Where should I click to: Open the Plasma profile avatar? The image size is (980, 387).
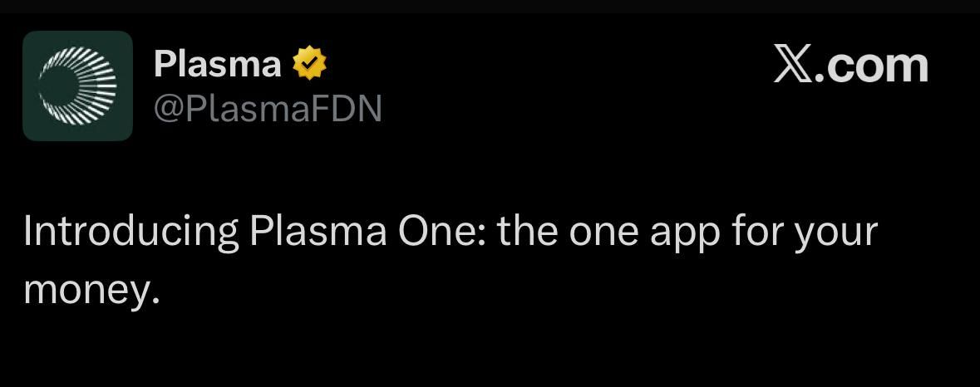77,86
